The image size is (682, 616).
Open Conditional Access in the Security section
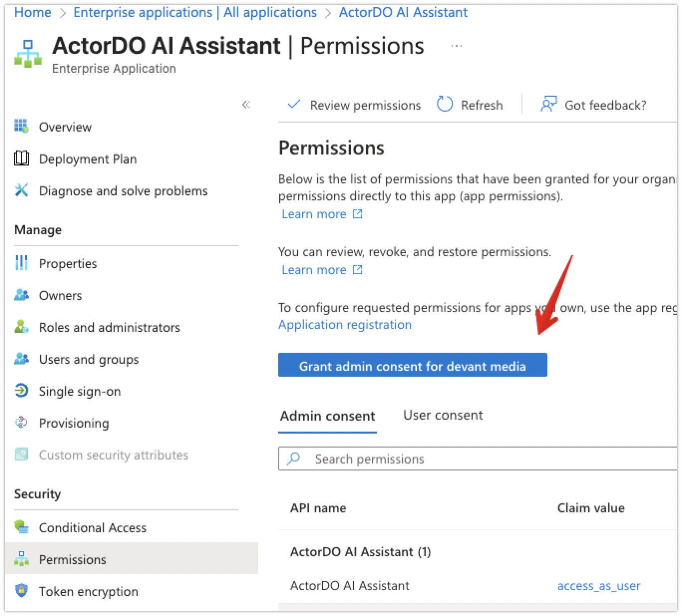(92, 527)
